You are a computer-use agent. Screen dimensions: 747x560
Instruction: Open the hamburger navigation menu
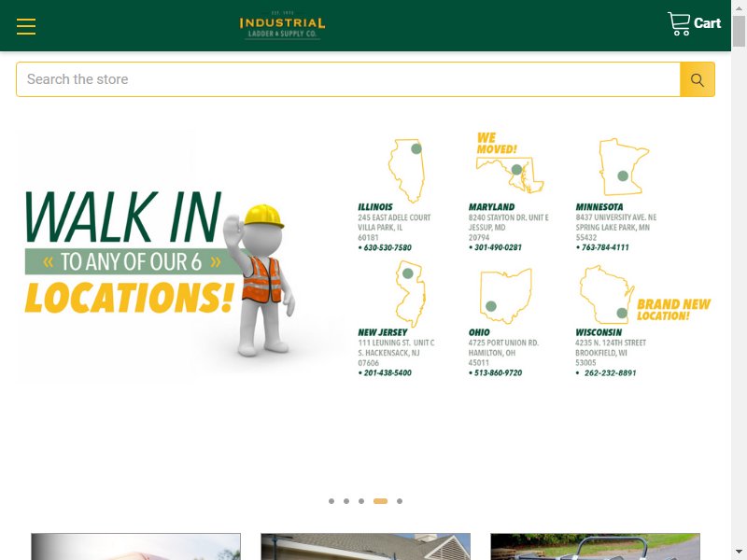(x=26, y=27)
